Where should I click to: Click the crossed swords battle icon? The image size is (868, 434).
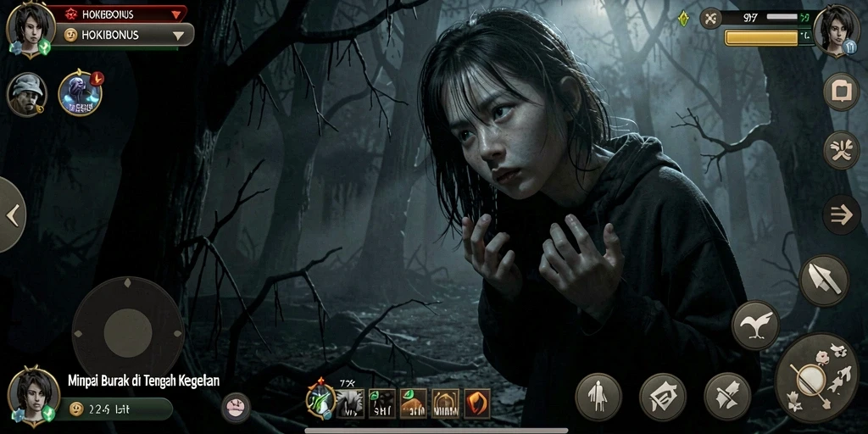coord(711,19)
